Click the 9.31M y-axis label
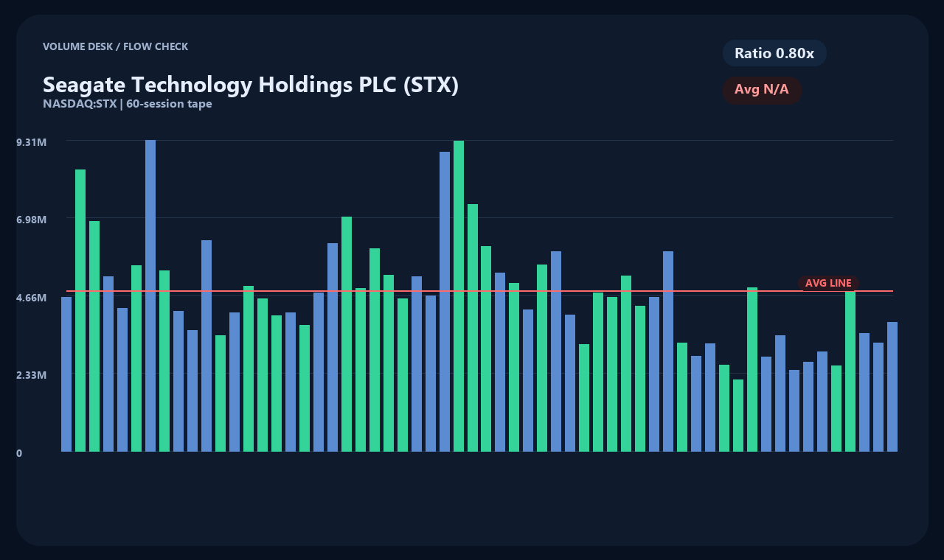Viewport: 944px width, 560px height. point(32,141)
